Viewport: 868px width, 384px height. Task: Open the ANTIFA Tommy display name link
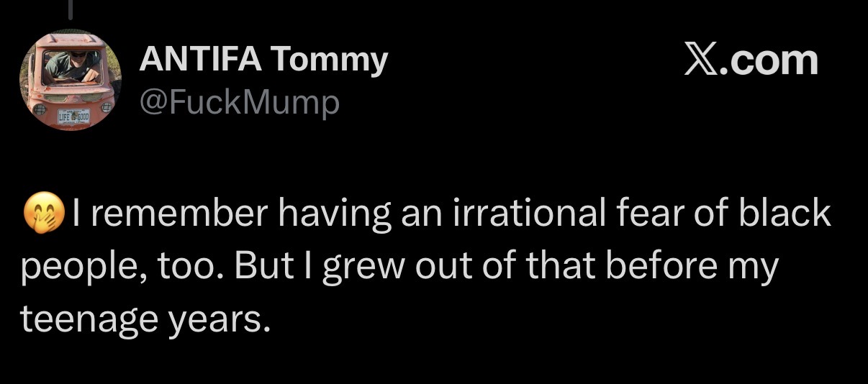[x=263, y=60]
